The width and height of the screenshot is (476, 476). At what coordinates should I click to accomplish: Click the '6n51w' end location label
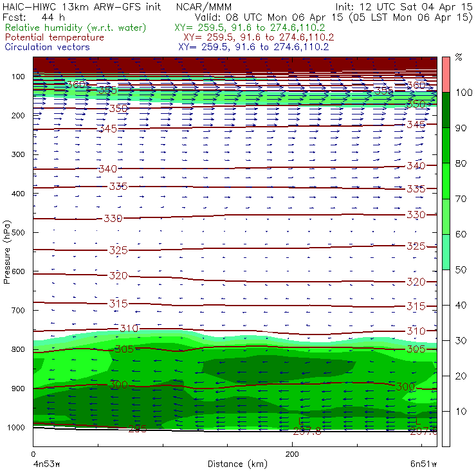click(x=423, y=464)
